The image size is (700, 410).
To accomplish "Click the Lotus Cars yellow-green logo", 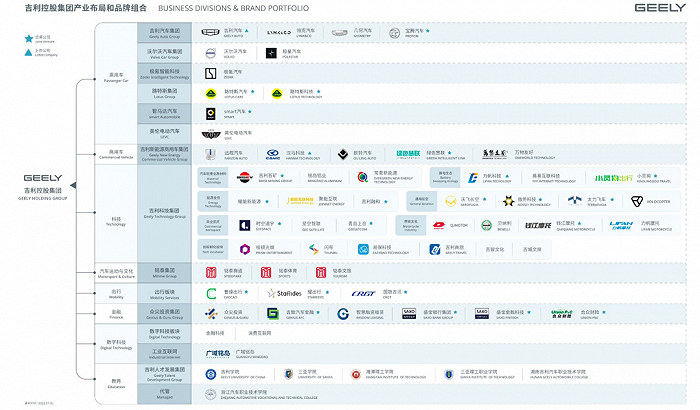I will [211, 94].
